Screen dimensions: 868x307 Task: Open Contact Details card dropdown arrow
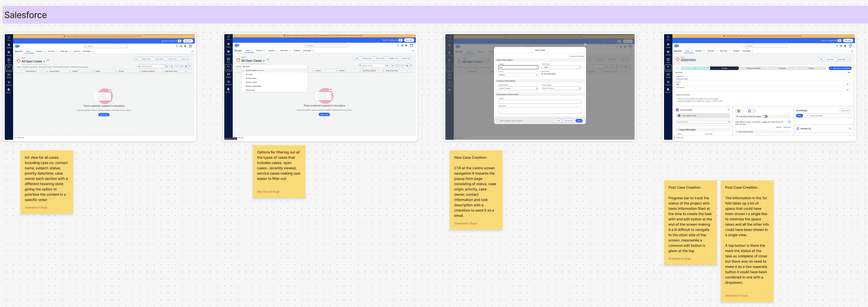tap(729, 109)
